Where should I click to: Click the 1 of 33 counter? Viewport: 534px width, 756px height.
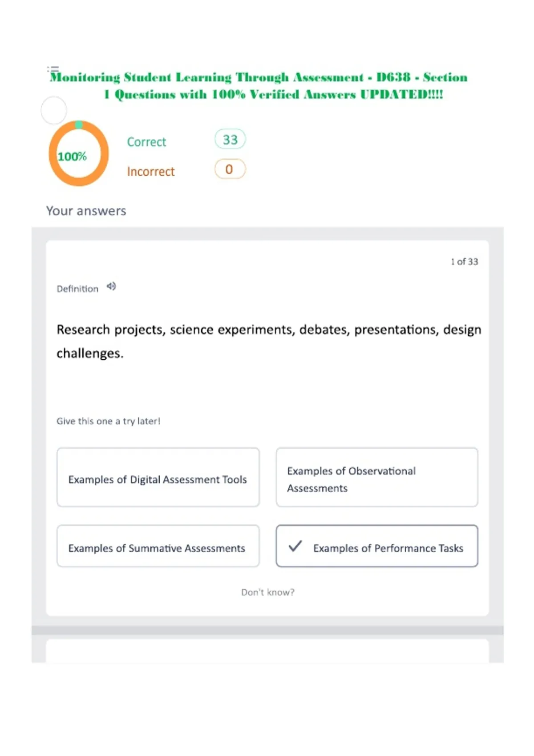pyautogui.click(x=464, y=261)
